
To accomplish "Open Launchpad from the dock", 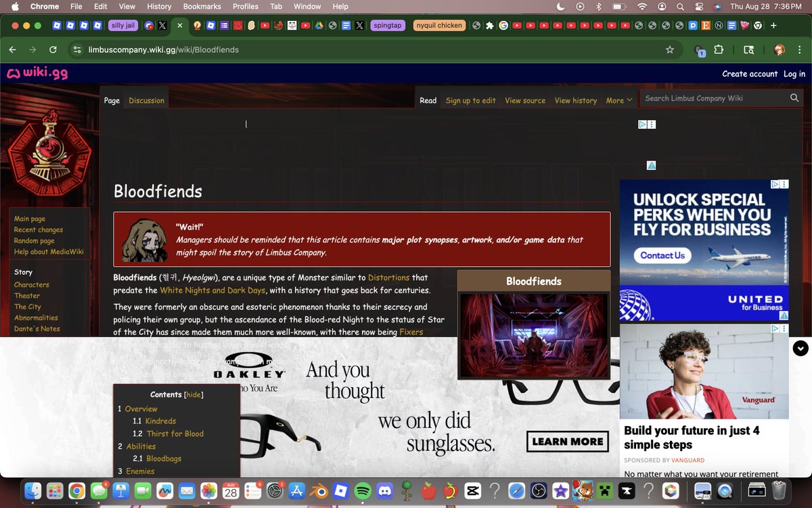I will (x=55, y=490).
